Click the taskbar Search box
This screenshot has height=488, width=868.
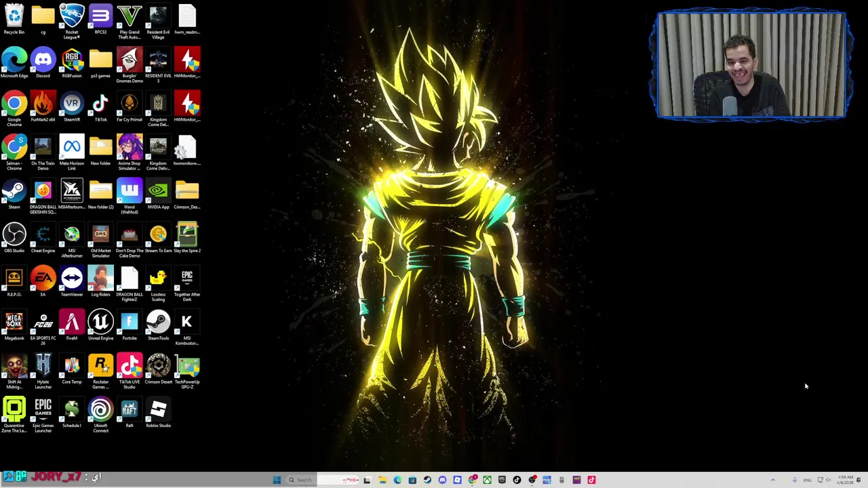coord(323,480)
